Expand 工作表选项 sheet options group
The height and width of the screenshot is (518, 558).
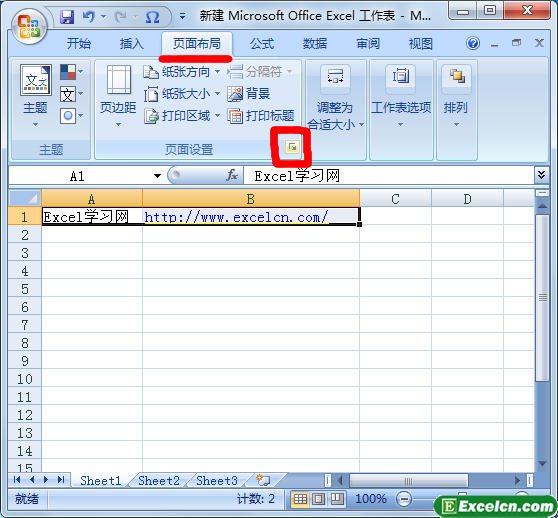tap(401, 96)
